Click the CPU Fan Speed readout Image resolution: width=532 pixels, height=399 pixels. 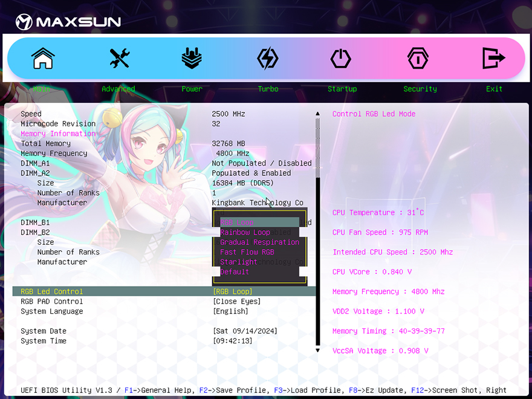pos(380,232)
